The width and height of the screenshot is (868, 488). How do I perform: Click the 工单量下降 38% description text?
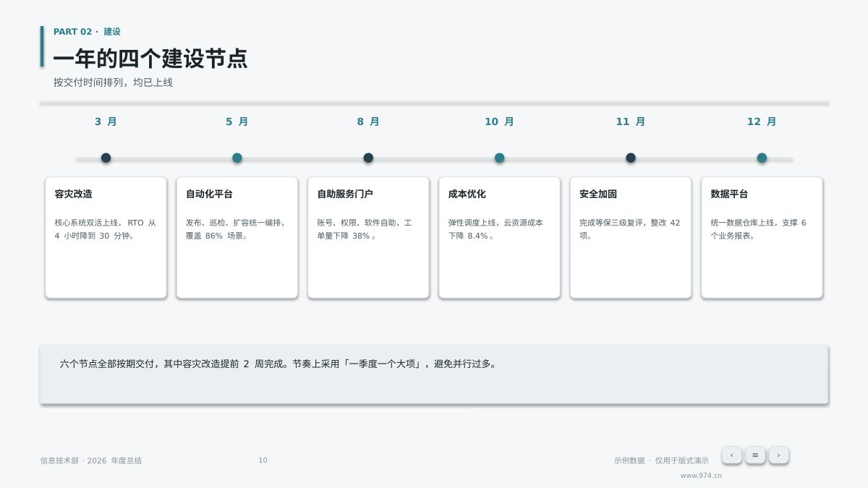tap(365, 229)
